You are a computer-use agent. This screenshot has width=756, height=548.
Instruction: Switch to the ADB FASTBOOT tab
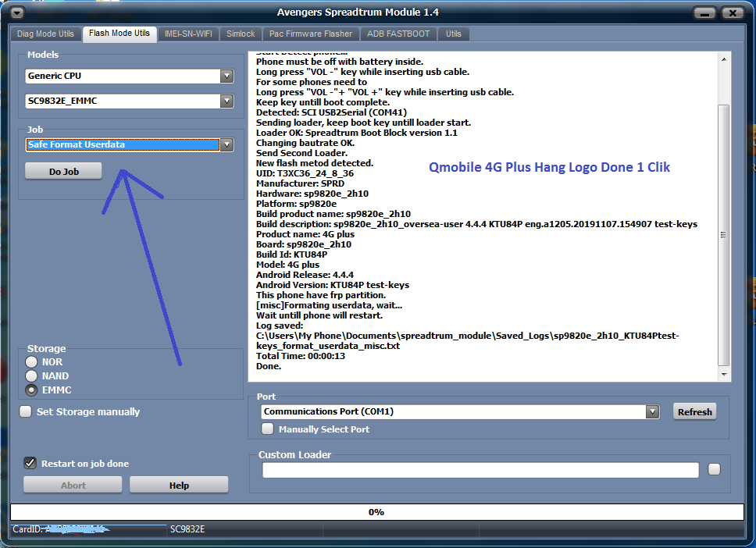pyautogui.click(x=398, y=34)
